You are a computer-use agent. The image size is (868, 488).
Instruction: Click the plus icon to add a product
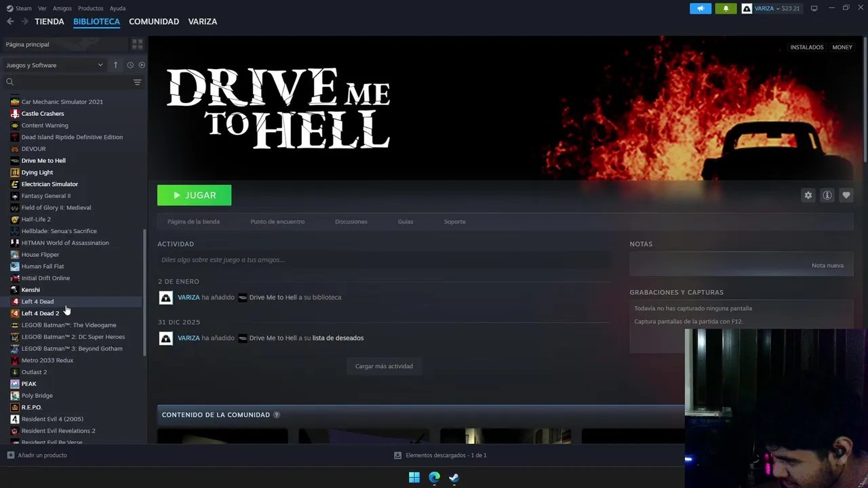(x=10, y=455)
